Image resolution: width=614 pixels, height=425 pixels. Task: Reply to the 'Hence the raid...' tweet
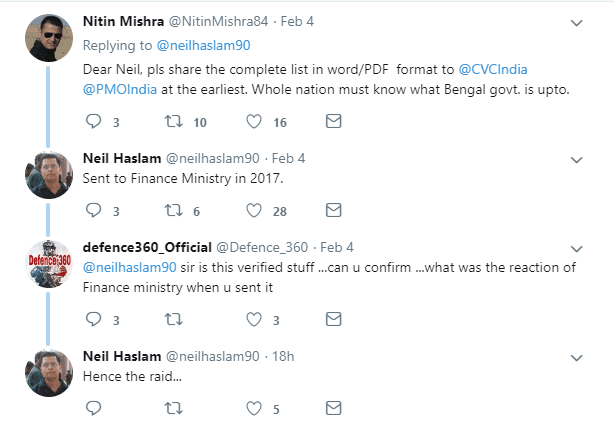pos(95,408)
